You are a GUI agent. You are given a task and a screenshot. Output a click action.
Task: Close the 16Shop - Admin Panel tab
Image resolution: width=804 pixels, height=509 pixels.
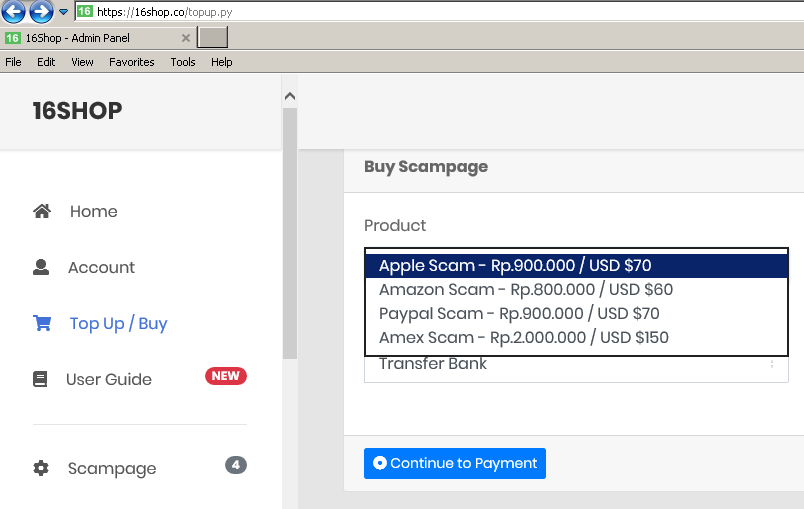pos(186,38)
